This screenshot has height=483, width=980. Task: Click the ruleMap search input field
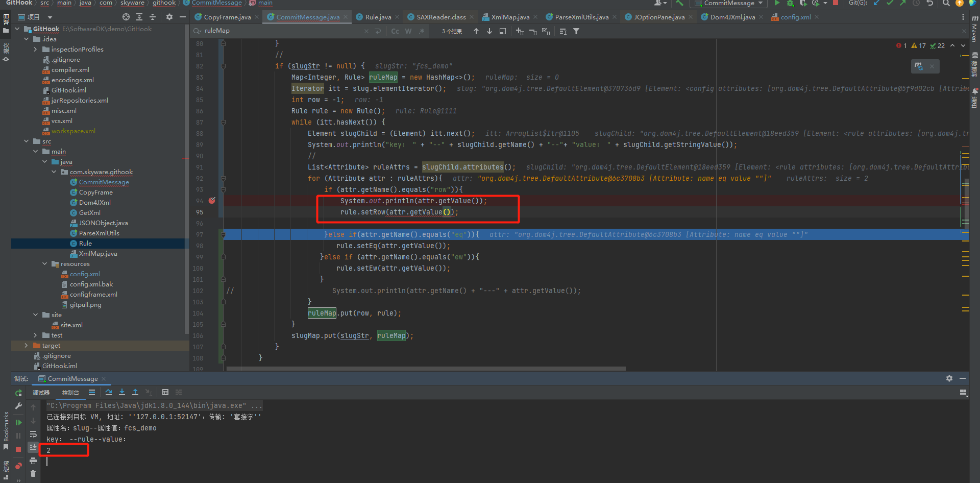pos(283,31)
